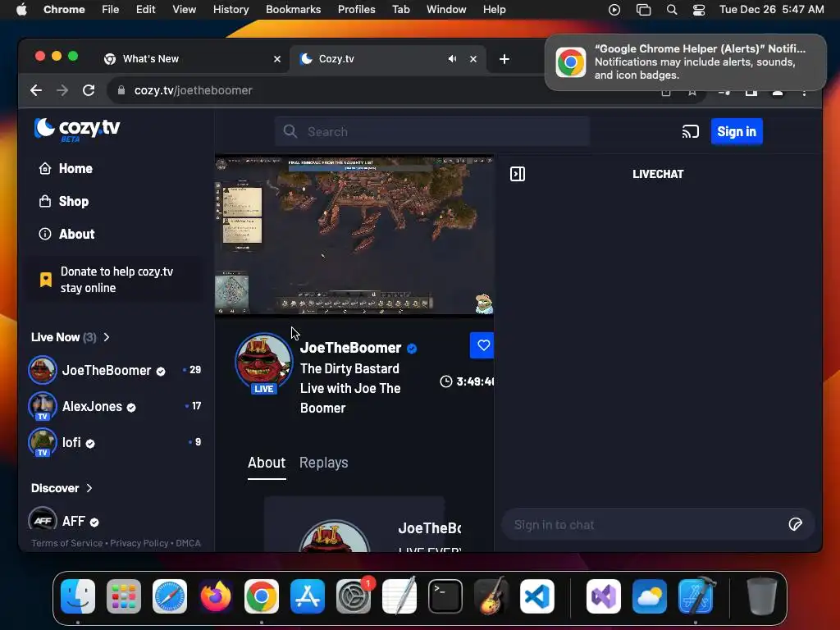Open the View menu
The width and height of the screenshot is (840, 630).
(x=184, y=10)
